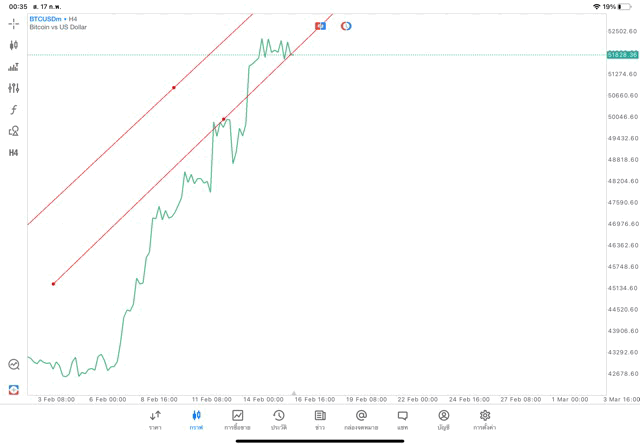Open the History clock tab

pos(279,419)
